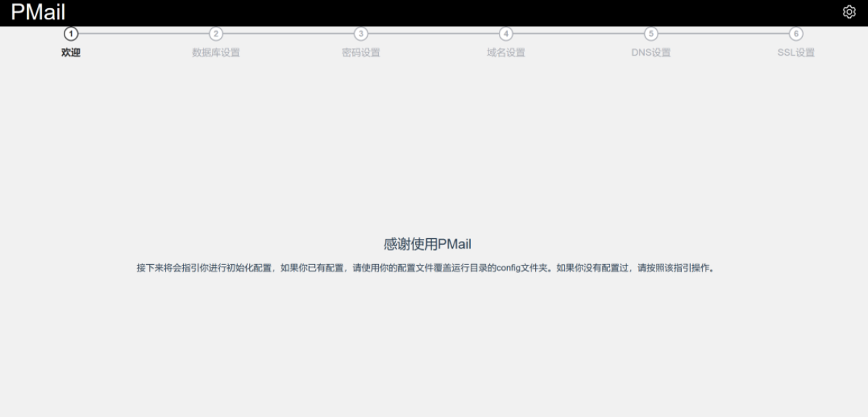Click the 感谢使用PMail heading
This screenshot has width=868, height=417.
[428, 244]
